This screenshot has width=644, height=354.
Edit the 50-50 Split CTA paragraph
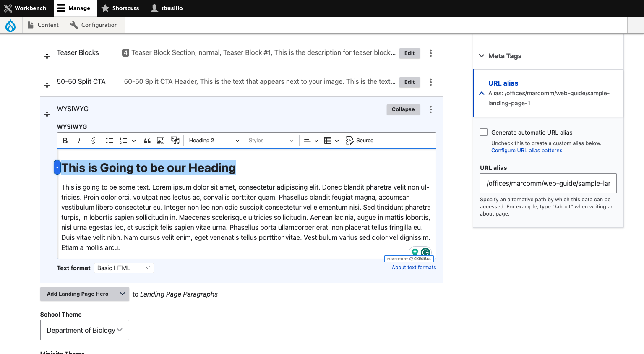409,82
